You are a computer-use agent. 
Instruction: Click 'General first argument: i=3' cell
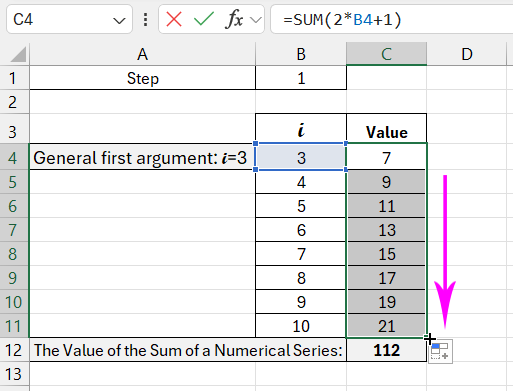click(142, 157)
